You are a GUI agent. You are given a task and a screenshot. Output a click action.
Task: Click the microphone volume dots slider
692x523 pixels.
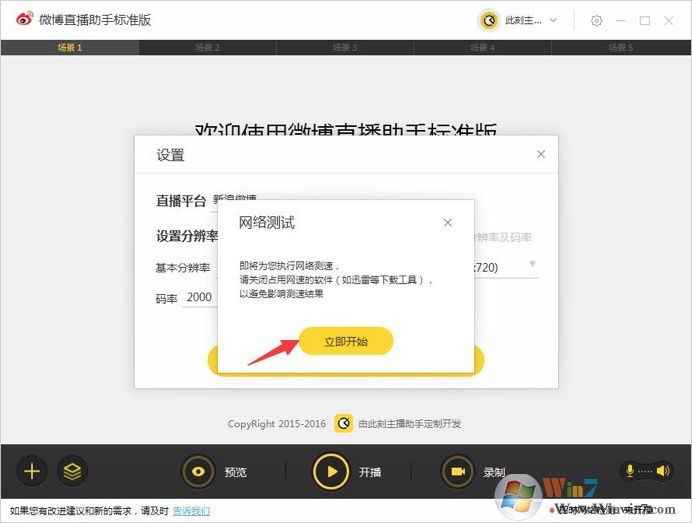point(645,471)
